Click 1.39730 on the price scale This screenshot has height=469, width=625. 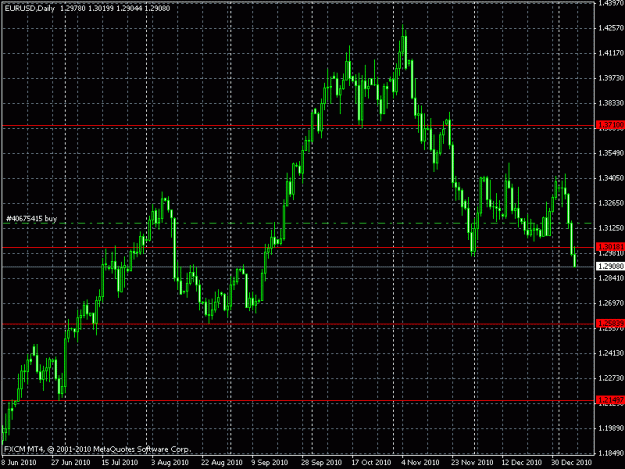tap(611, 78)
